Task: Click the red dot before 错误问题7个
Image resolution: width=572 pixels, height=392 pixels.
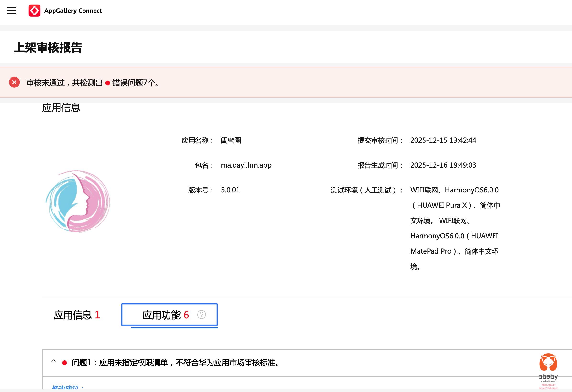Action: (x=108, y=83)
